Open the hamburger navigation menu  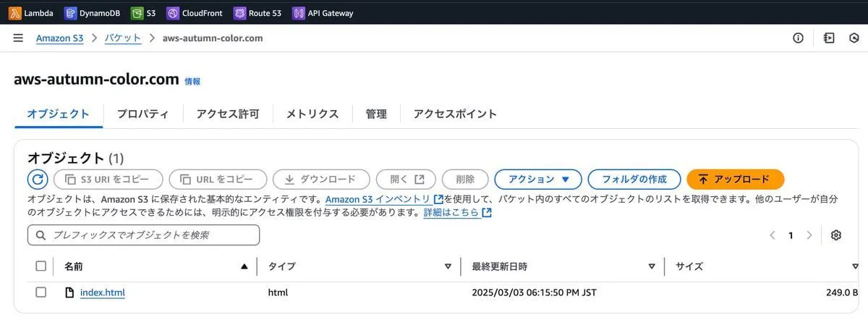pyautogui.click(x=18, y=38)
